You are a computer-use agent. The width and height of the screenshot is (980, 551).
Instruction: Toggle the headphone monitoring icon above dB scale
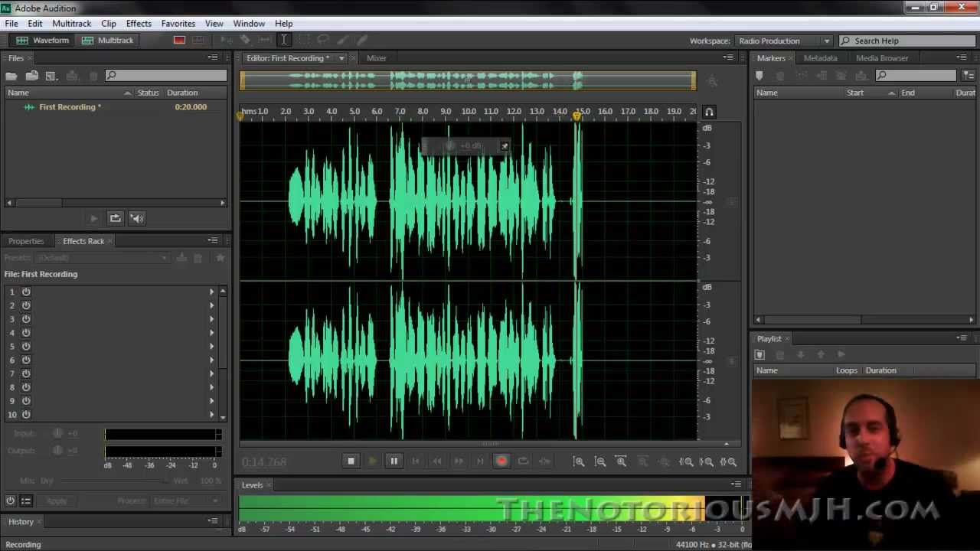[709, 112]
